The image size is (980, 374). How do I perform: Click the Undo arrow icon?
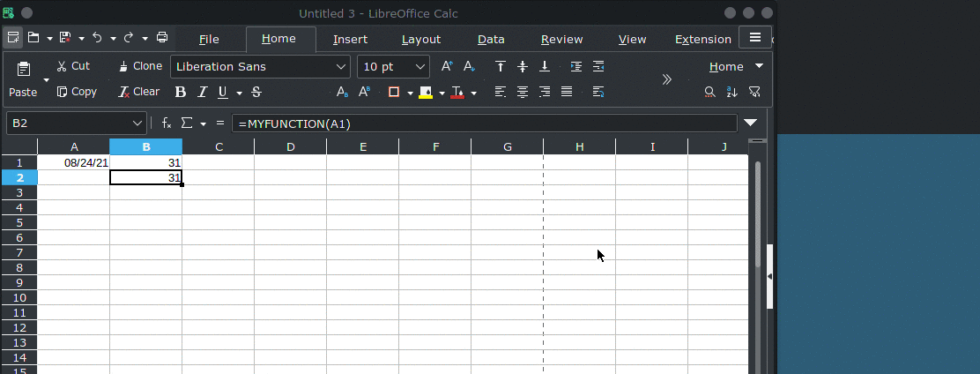[97, 38]
